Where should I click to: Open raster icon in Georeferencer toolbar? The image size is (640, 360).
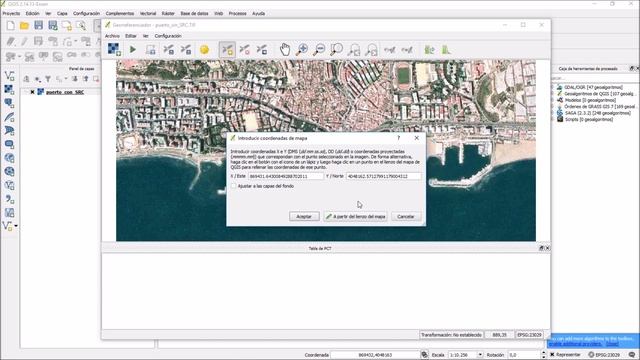click(114, 49)
